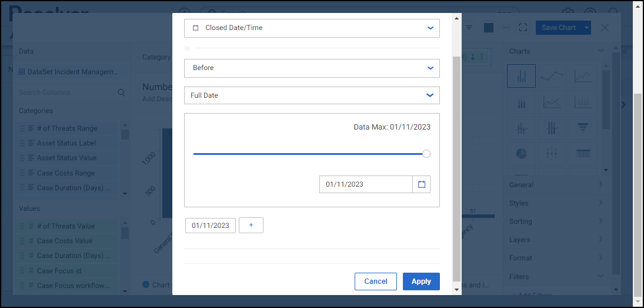Click the date range slider handle

tap(426, 154)
